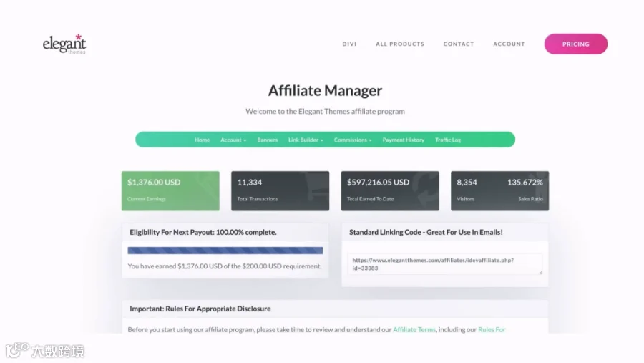Open the Rules For disclosure link
The width and height of the screenshot is (644, 363).
pos(492,329)
